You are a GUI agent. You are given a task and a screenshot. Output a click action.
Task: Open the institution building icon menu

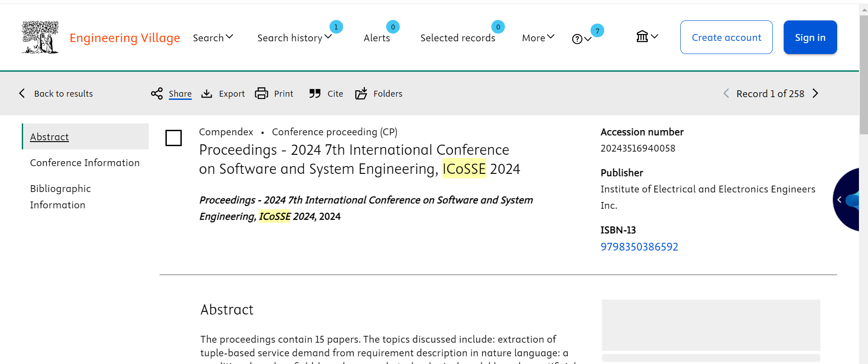[x=647, y=36]
